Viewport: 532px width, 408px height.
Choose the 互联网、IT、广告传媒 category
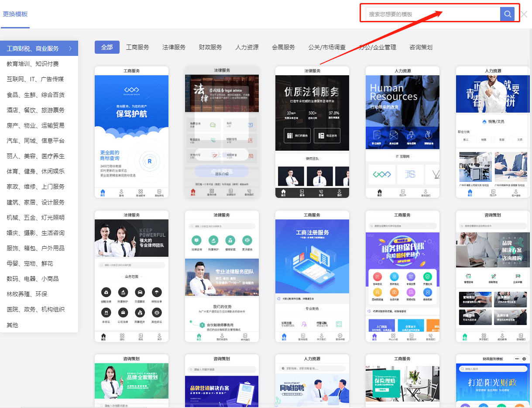35,79
